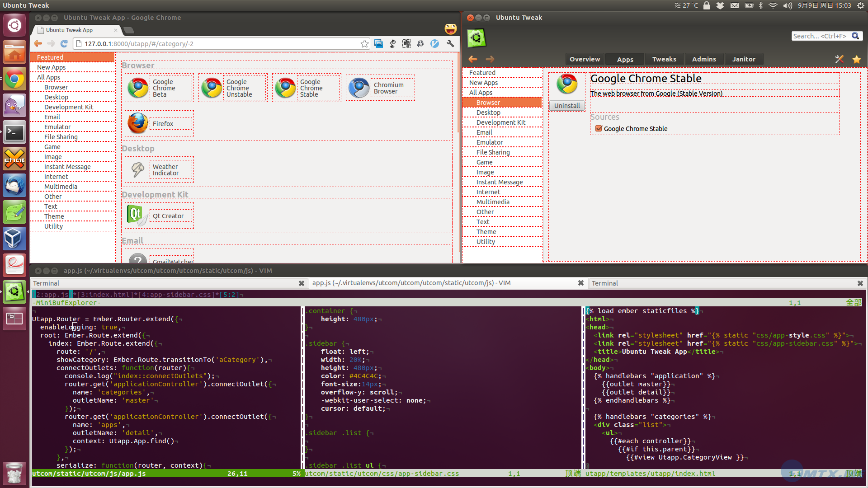Select Game in Ubuntu Tweak sidebar
868x488 pixels.
[502, 162]
